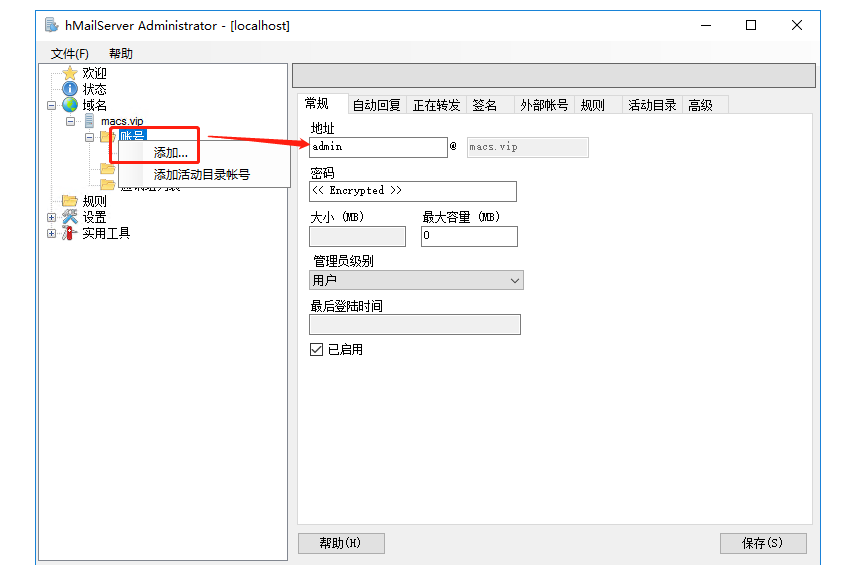Collapse the macs.vip domain node
This screenshot has width=849, height=565.
coord(71,121)
